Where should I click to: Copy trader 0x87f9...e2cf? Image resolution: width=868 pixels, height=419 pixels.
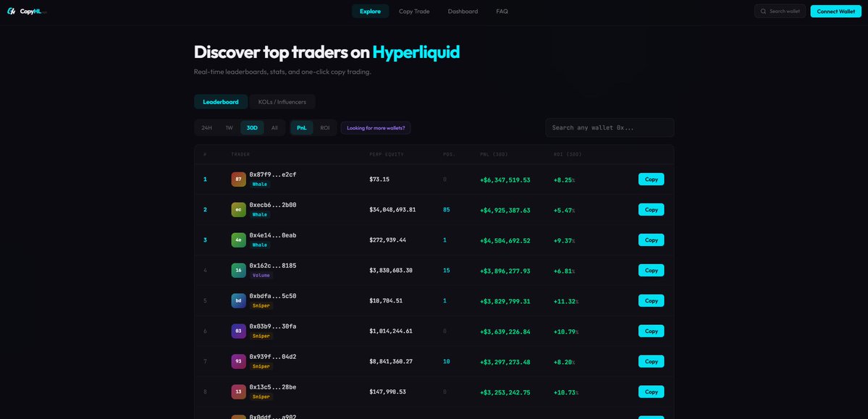pos(651,179)
